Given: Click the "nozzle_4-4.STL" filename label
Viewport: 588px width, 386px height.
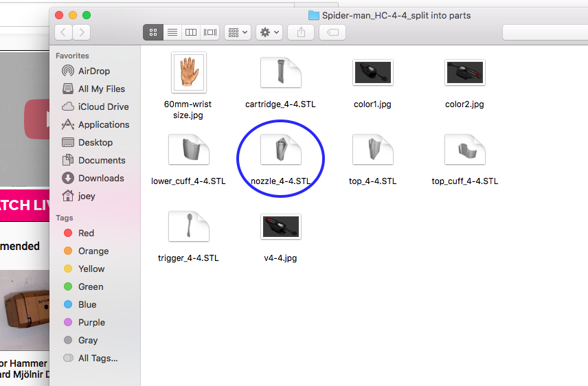Looking at the screenshot, I should pyautogui.click(x=280, y=181).
